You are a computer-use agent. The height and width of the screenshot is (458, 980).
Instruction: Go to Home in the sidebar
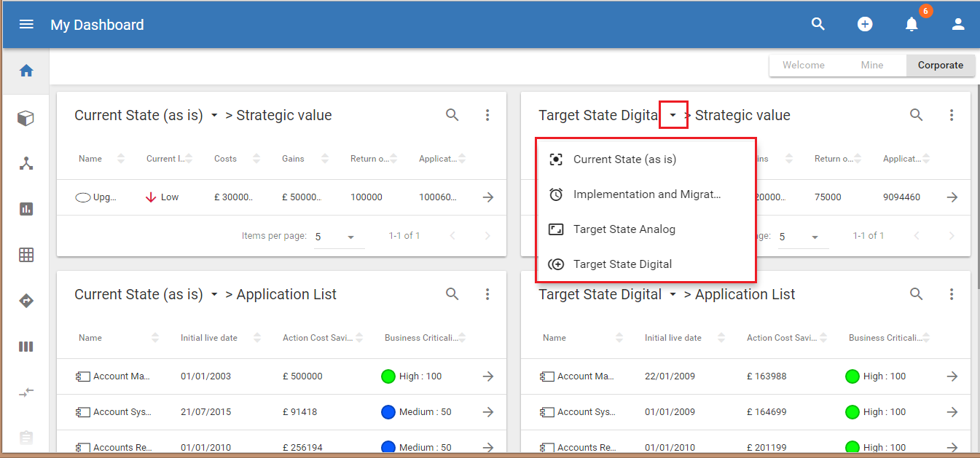(26, 71)
